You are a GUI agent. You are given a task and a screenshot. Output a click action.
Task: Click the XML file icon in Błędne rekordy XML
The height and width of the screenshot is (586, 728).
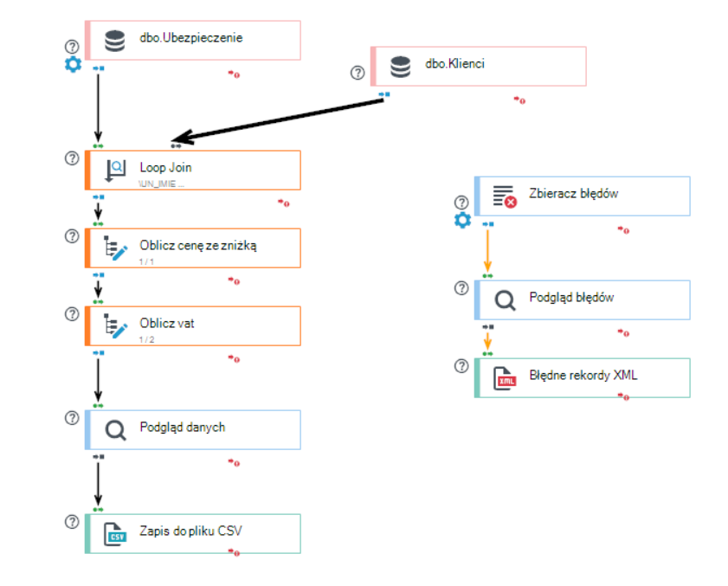pos(505,378)
